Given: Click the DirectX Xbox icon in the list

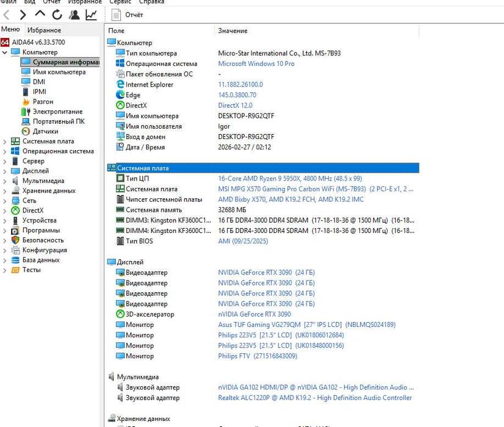Looking at the screenshot, I should (120, 105).
